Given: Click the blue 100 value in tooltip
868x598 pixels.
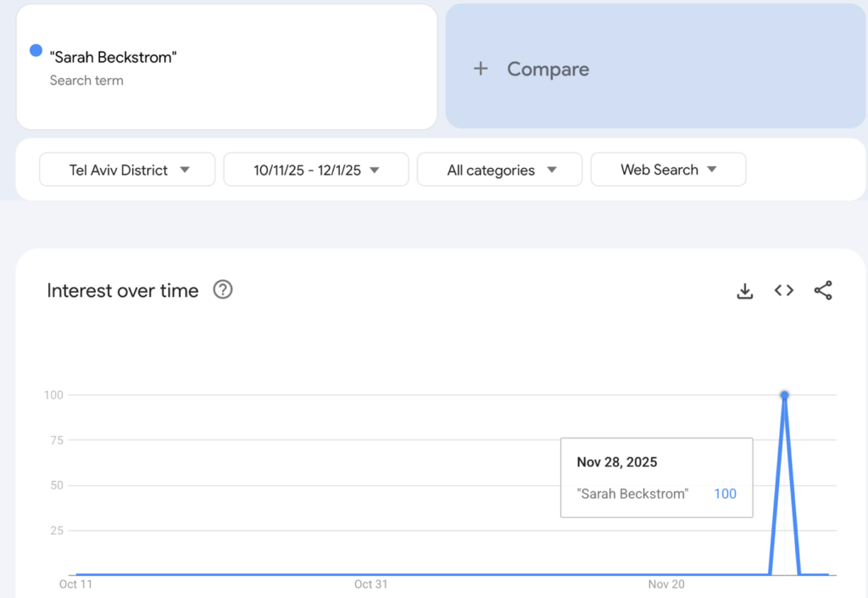Looking at the screenshot, I should [x=725, y=494].
